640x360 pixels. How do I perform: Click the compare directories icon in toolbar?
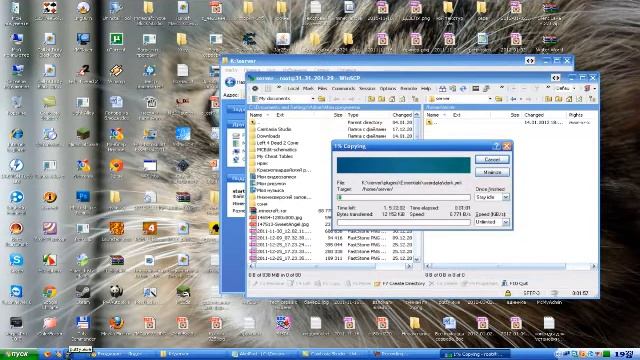pos(442,89)
